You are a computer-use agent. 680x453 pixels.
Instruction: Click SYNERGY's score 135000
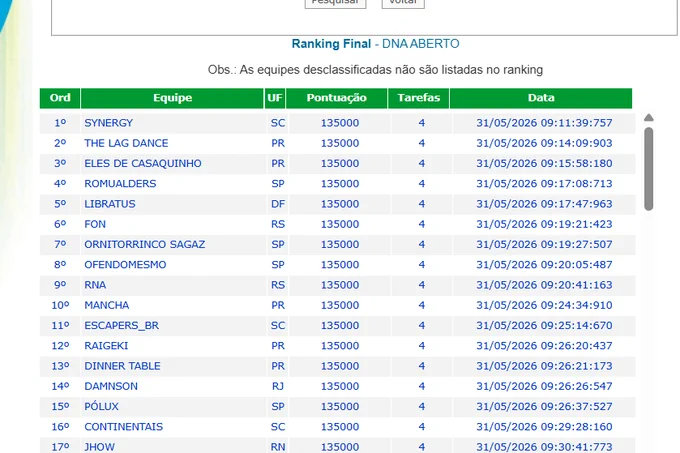coord(340,123)
